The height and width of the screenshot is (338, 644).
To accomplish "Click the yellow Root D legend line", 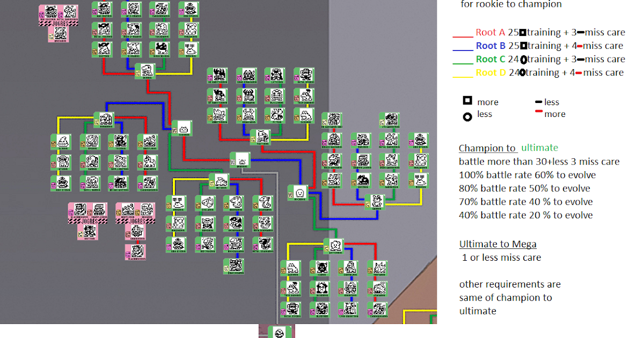I will (x=463, y=77).
